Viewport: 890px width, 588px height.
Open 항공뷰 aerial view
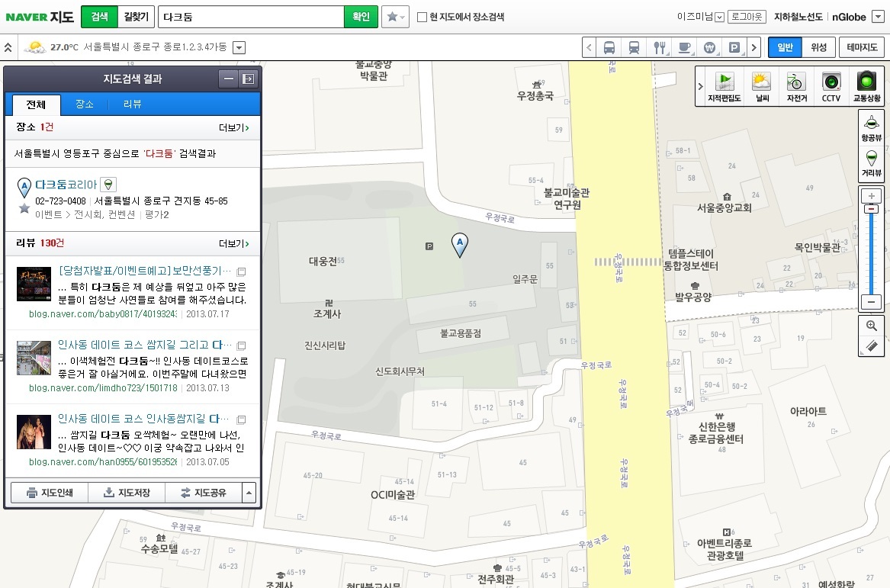pos(871,127)
